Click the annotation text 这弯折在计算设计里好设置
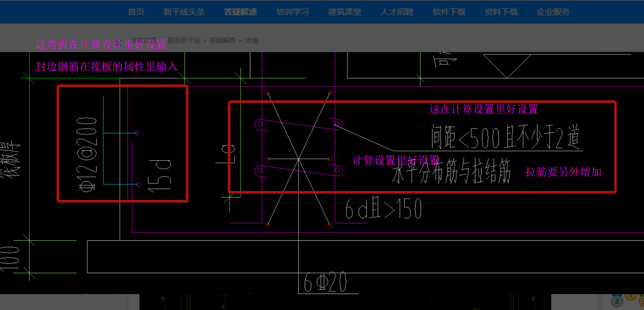 101,44
